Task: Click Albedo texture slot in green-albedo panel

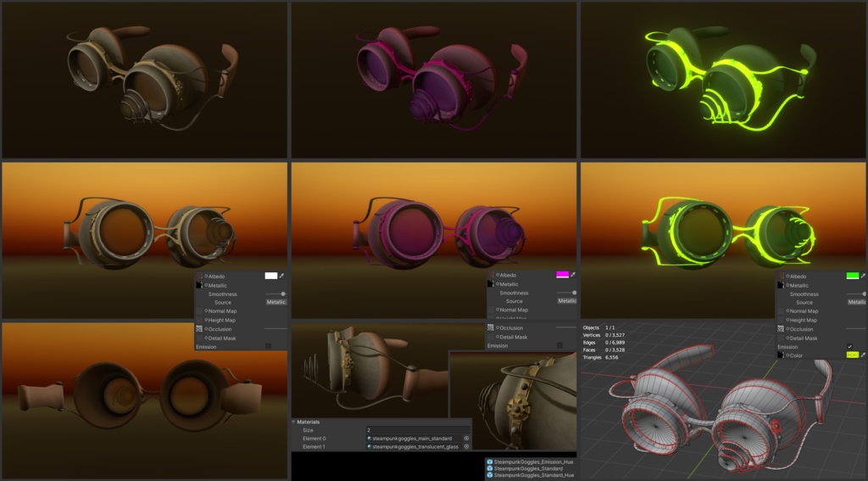Action: (781, 276)
